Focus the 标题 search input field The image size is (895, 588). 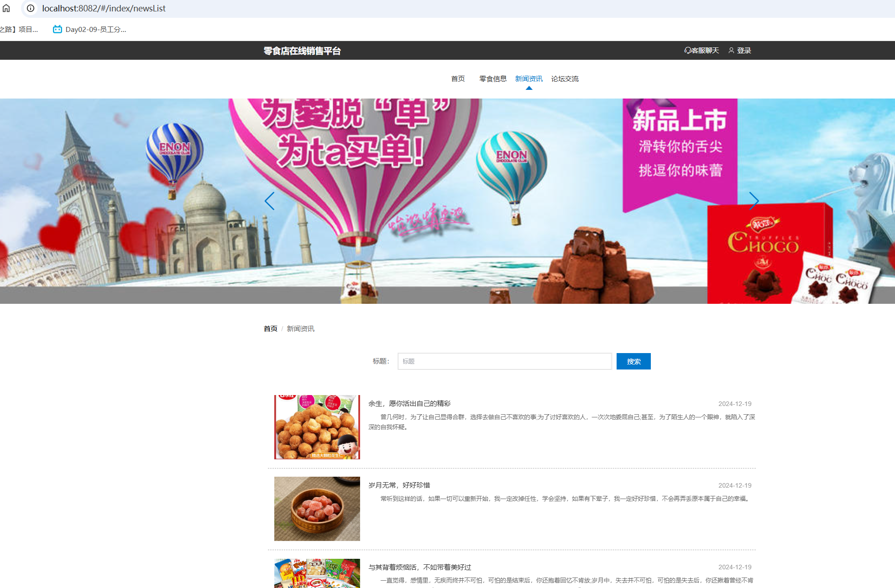(504, 361)
